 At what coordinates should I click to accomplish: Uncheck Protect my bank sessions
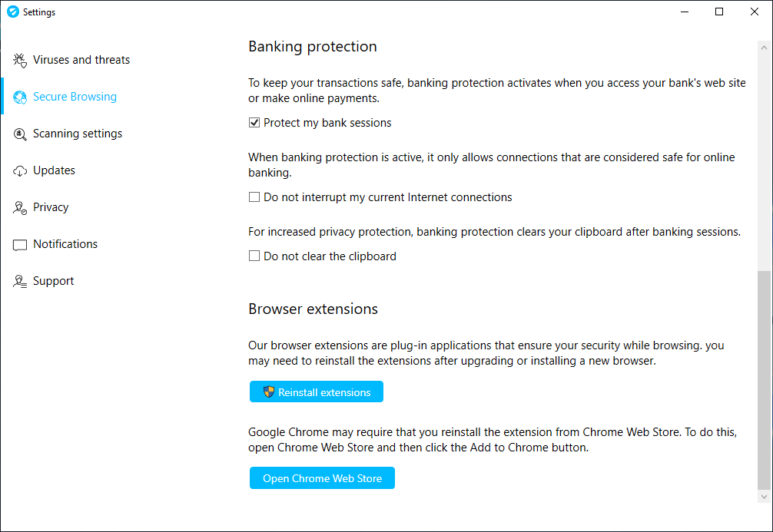click(x=254, y=123)
